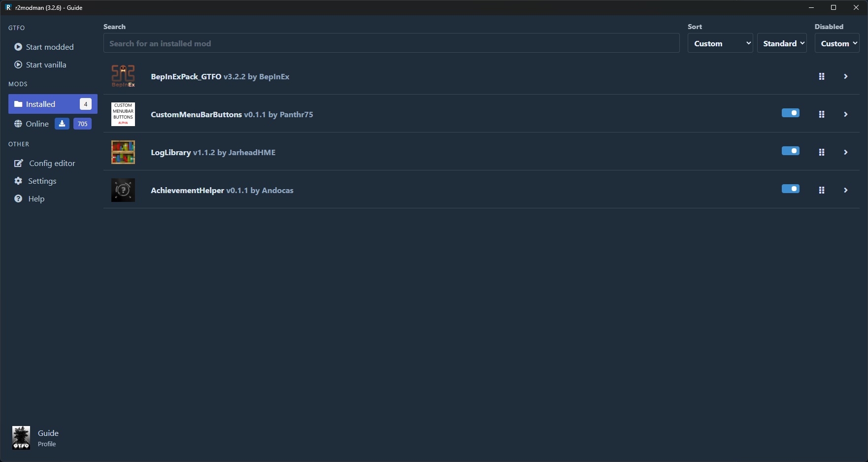The width and height of the screenshot is (868, 462).
Task: Click the GTFO Guide profile icon
Action: [x=21, y=438]
